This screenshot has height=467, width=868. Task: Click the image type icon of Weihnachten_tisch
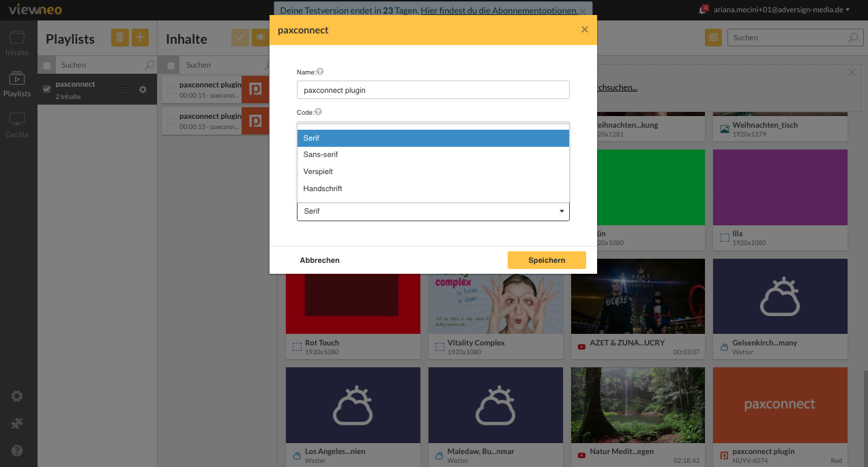(725, 128)
